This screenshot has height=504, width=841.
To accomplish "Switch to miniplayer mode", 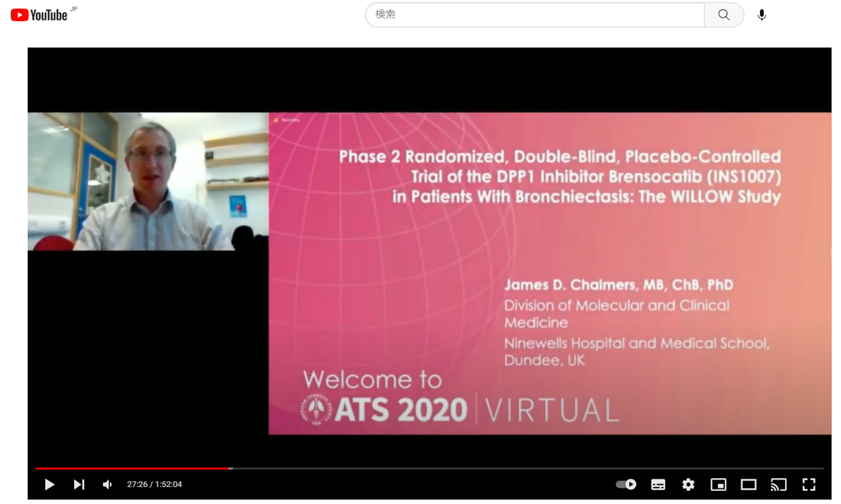I will click(719, 485).
